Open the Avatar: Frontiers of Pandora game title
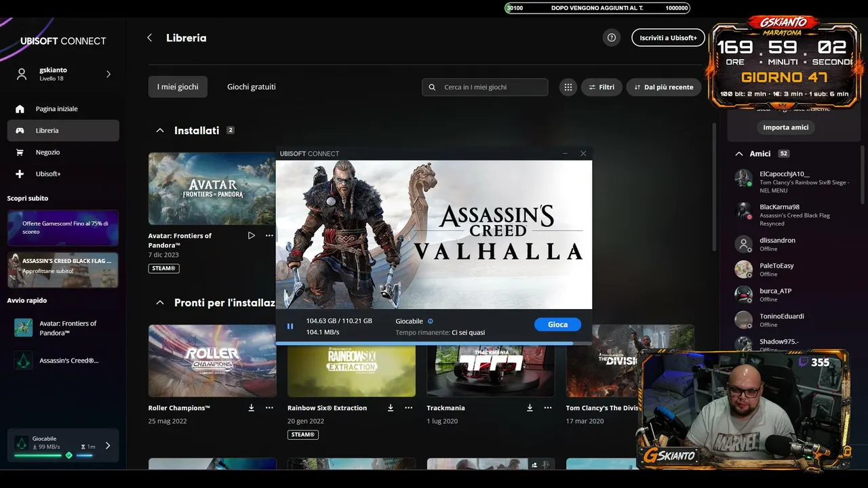 pyautogui.click(x=180, y=240)
